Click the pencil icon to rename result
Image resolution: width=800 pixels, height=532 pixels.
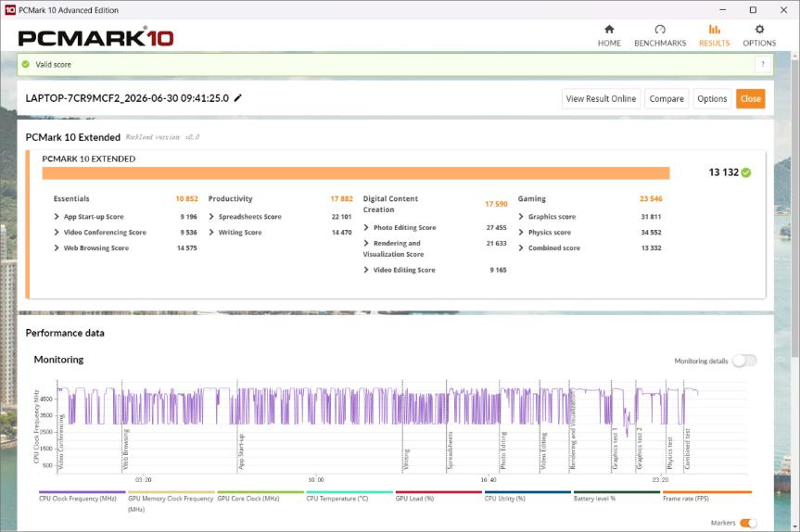pos(237,98)
